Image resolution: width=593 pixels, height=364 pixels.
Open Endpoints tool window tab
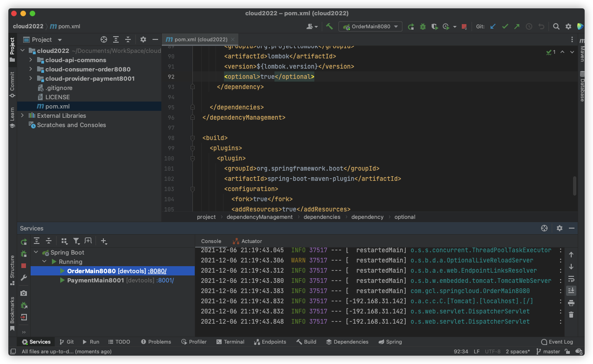[270, 342]
